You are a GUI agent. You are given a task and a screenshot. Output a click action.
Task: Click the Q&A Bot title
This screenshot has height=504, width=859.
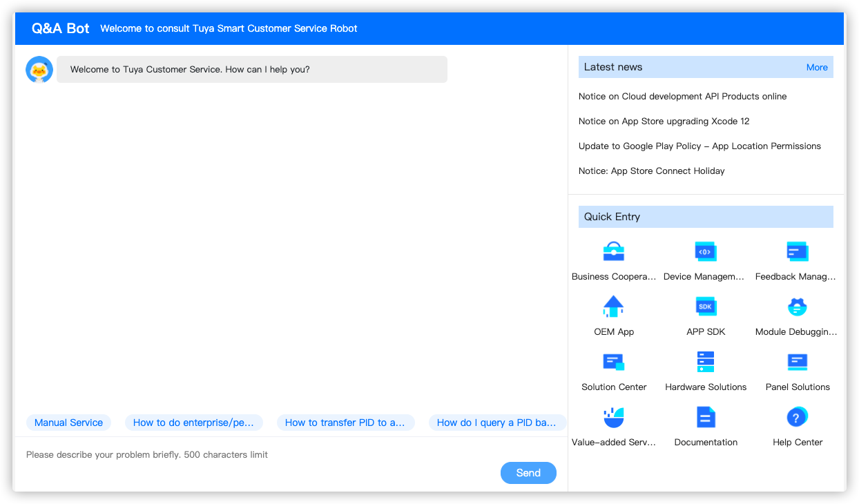point(61,28)
